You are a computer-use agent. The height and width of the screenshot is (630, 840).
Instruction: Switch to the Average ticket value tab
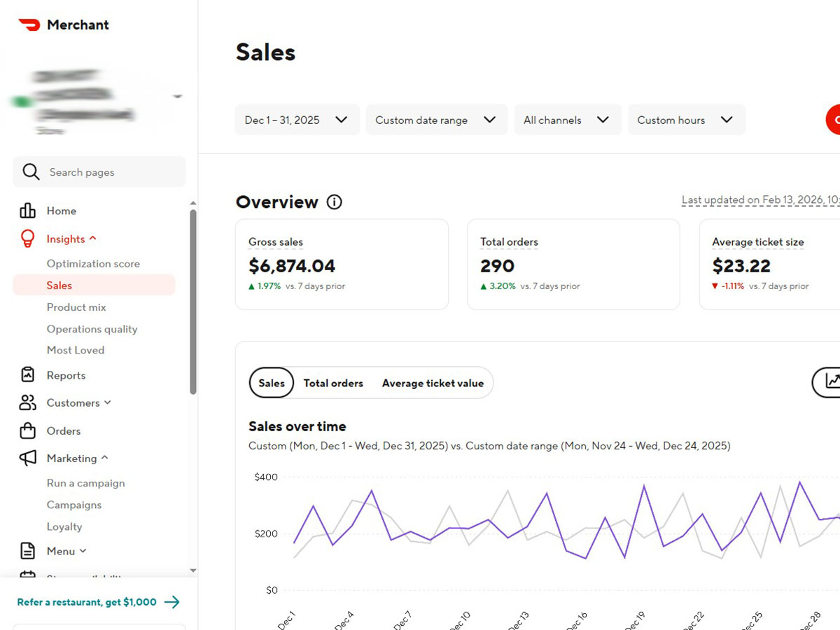tap(433, 383)
